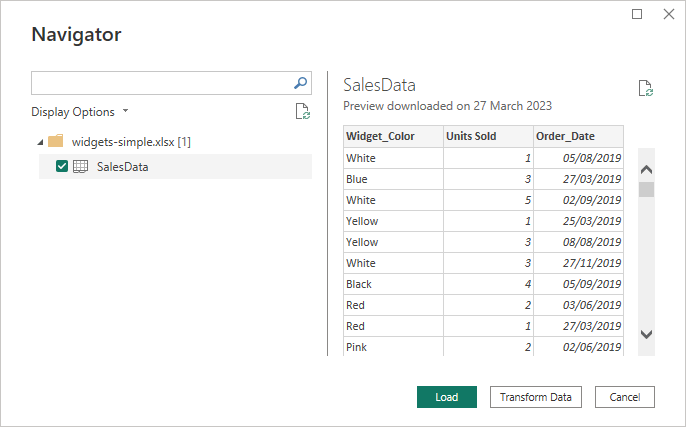Close the Navigator dialog
Viewport: 686px width, 427px height.
click(668, 14)
